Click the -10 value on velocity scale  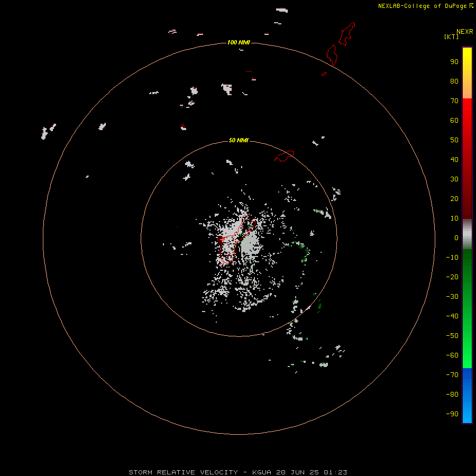(x=452, y=258)
